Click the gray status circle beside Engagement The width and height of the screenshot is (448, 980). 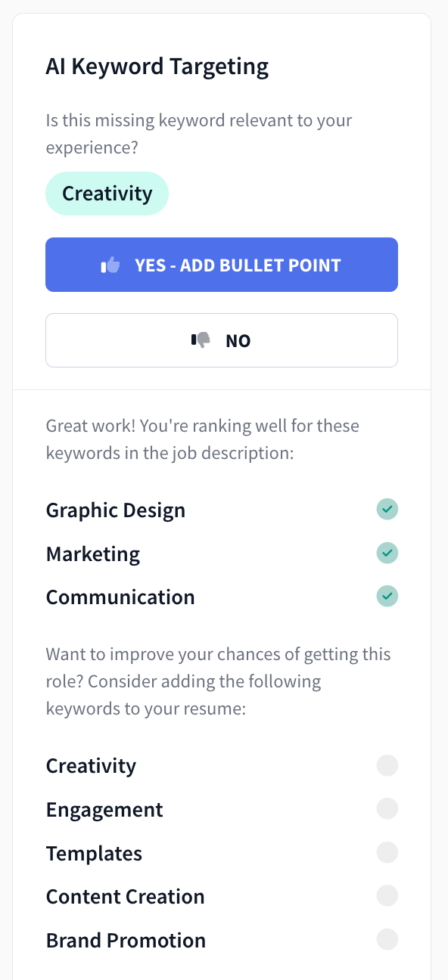pos(387,808)
